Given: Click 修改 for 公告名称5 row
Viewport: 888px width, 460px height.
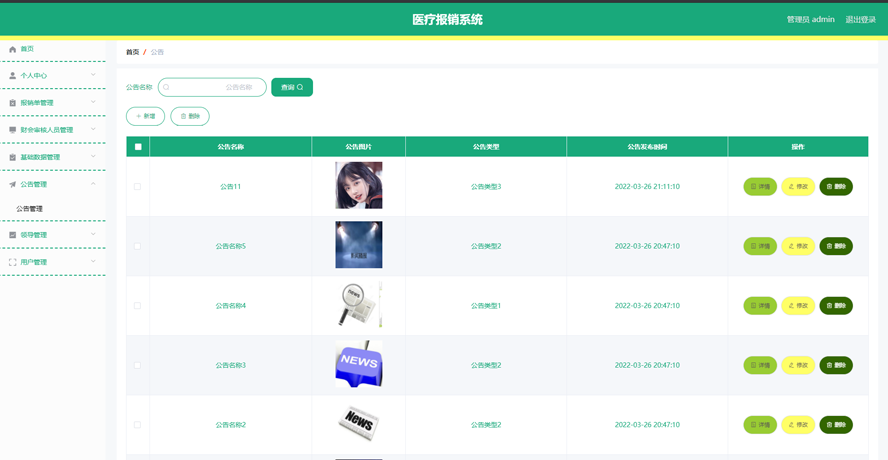Looking at the screenshot, I should tap(798, 246).
